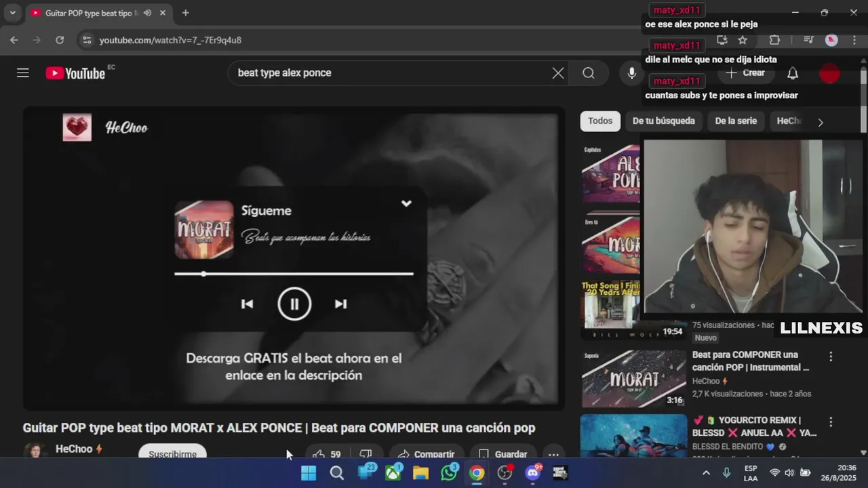868x488 pixels.
Task: Start voice search with the microphone
Action: (631, 73)
